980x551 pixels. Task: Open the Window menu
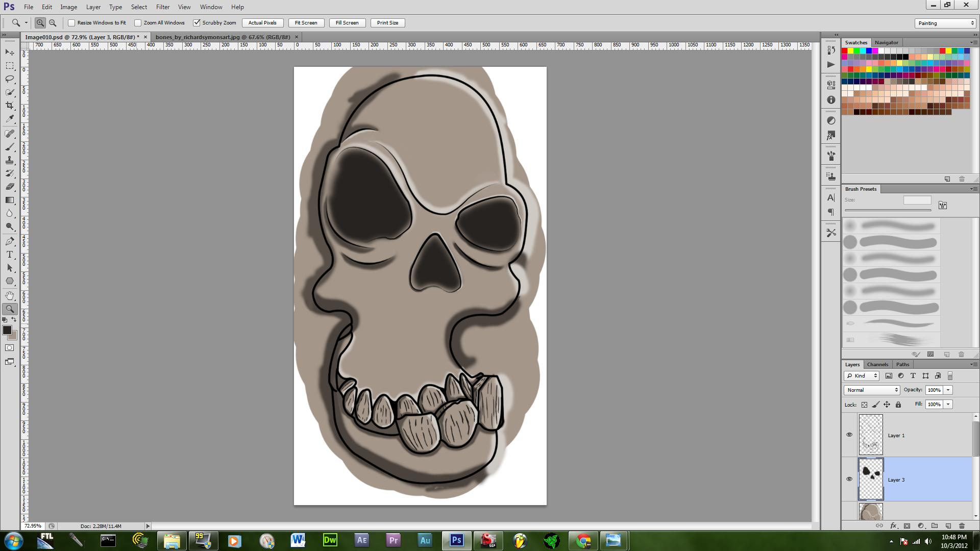click(211, 7)
